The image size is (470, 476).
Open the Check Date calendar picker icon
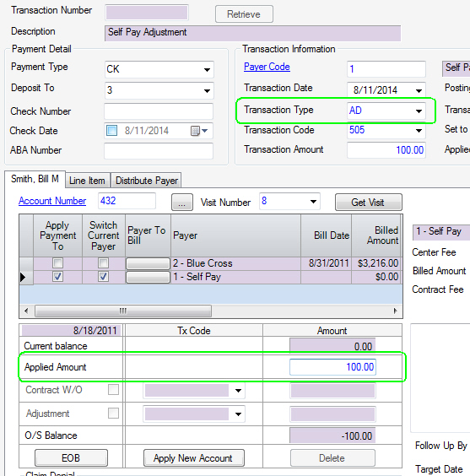point(199,131)
